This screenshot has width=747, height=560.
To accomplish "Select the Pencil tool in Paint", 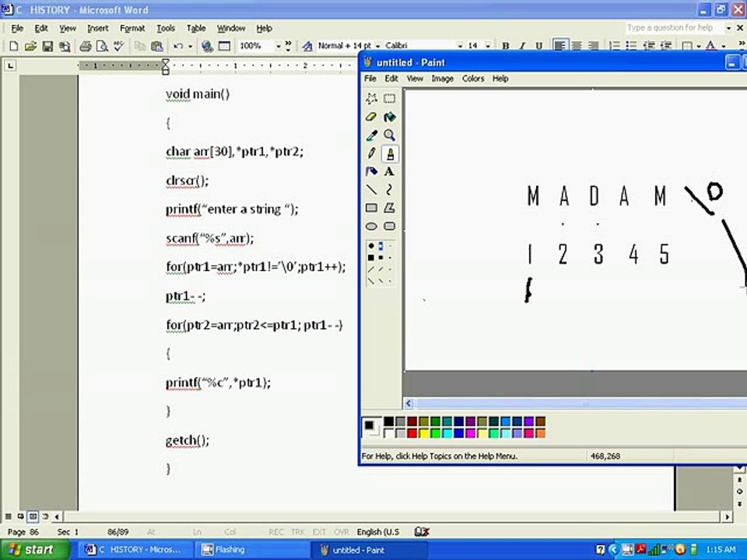I will (371, 153).
